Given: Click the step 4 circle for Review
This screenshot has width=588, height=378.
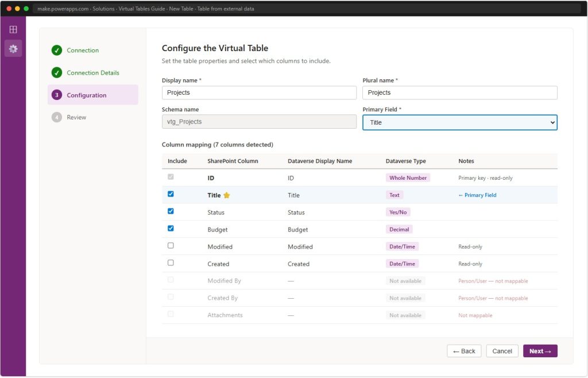Looking at the screenshot, I should pos(57,117).
